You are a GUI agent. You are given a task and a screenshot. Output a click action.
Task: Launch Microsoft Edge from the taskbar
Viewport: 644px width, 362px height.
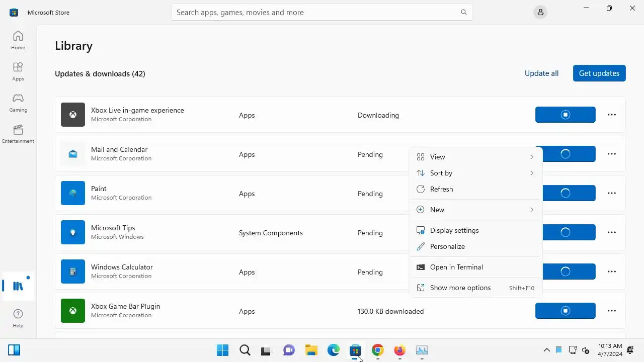pyautogui.click(x=333, y=350)
